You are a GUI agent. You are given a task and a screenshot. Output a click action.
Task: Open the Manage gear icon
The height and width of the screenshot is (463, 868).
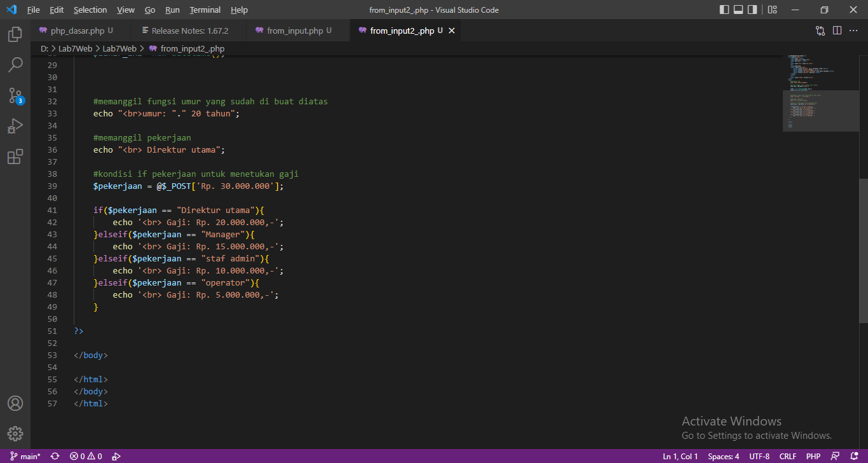15,434
